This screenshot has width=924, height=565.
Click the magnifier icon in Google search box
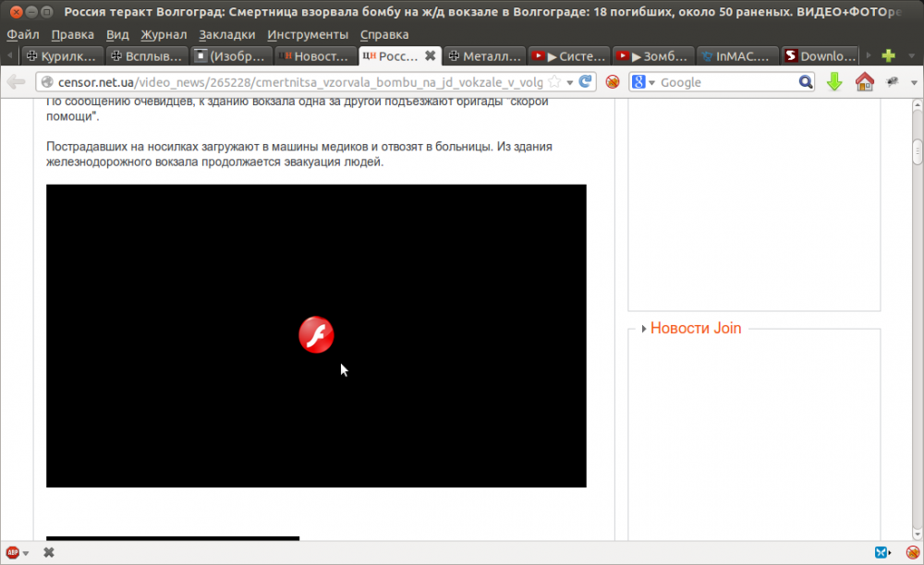tap(806, 82)
